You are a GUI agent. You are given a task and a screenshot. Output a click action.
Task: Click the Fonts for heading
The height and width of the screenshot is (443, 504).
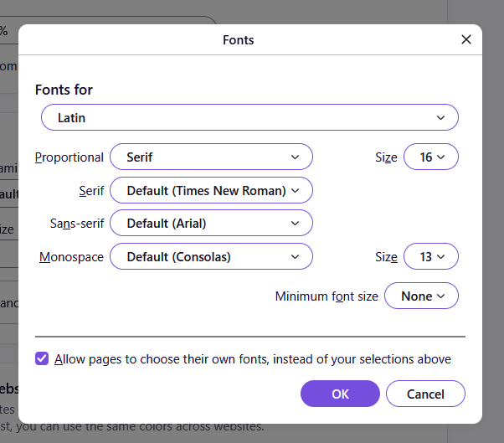[x=64, y=90]
